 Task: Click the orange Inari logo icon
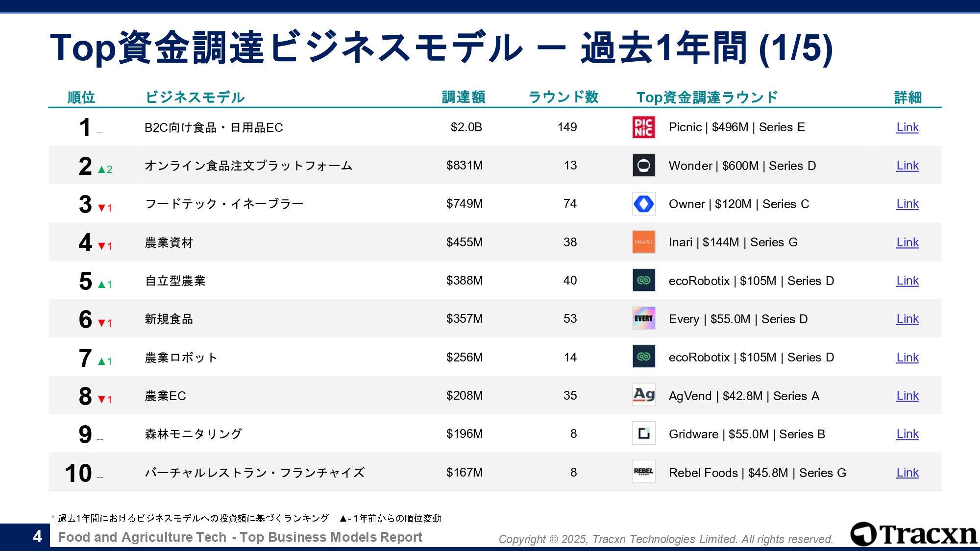643,242
